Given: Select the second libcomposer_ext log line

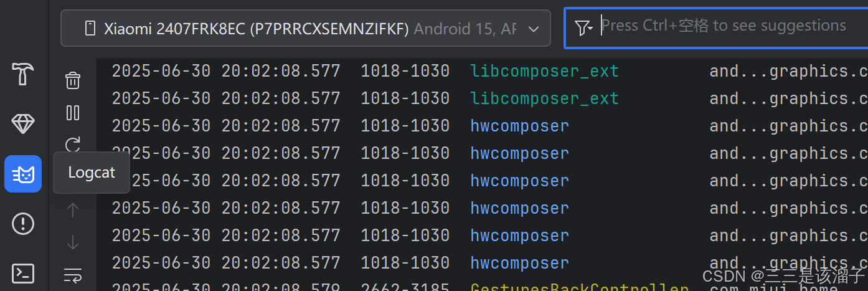Looking at the screenshot, I should [x=483, y=98].
